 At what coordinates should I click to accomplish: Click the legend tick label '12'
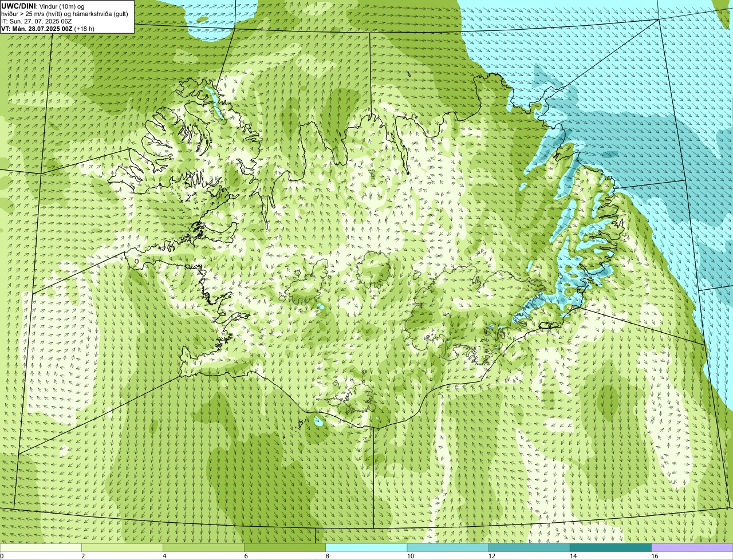[x=492, y=556]
